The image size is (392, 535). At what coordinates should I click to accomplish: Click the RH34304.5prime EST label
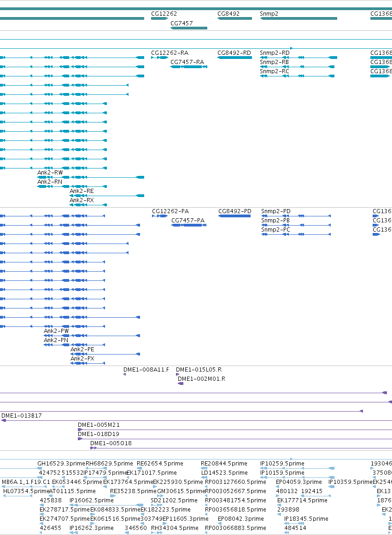pos(175,528)
